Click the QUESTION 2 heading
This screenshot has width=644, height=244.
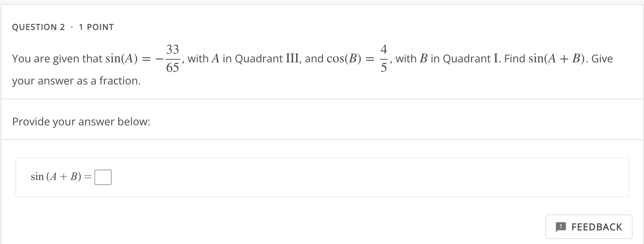click(x=39, y=27)
